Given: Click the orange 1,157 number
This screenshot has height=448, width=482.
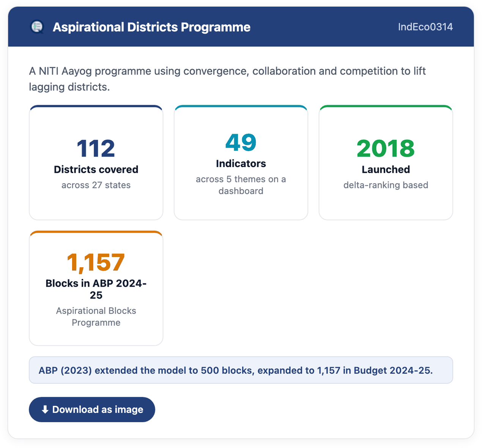Looking at the screenshot, I should [x=96, y=262].
